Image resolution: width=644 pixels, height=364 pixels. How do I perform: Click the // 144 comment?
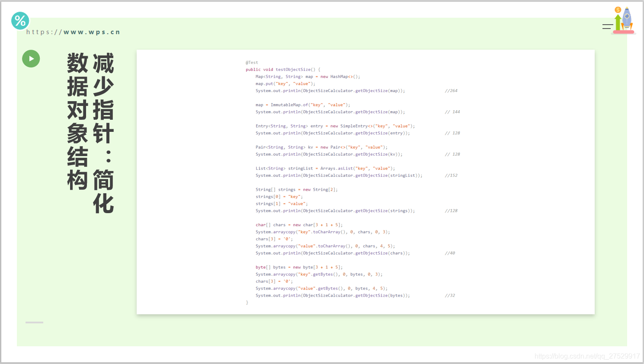tap(452, 112)
